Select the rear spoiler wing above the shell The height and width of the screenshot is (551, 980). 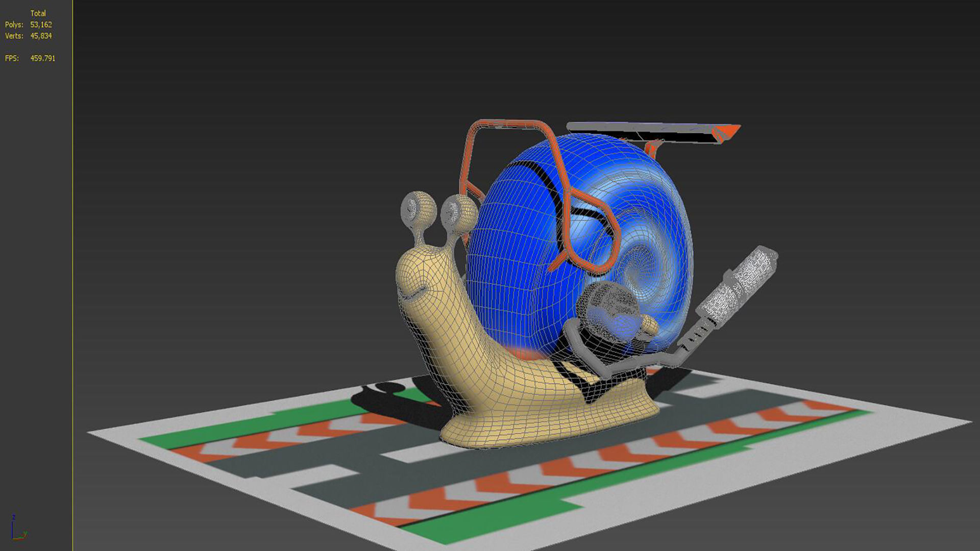point(653,131)
